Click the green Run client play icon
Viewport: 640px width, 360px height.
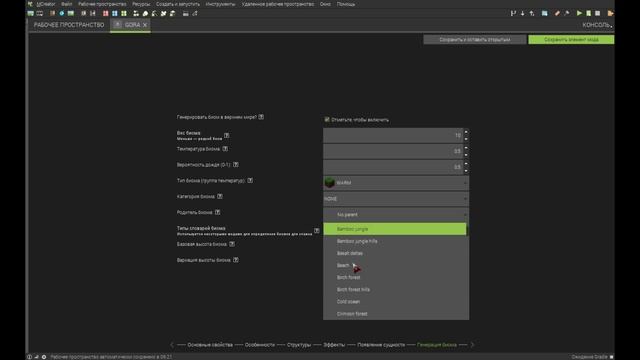tap(579, 13)
